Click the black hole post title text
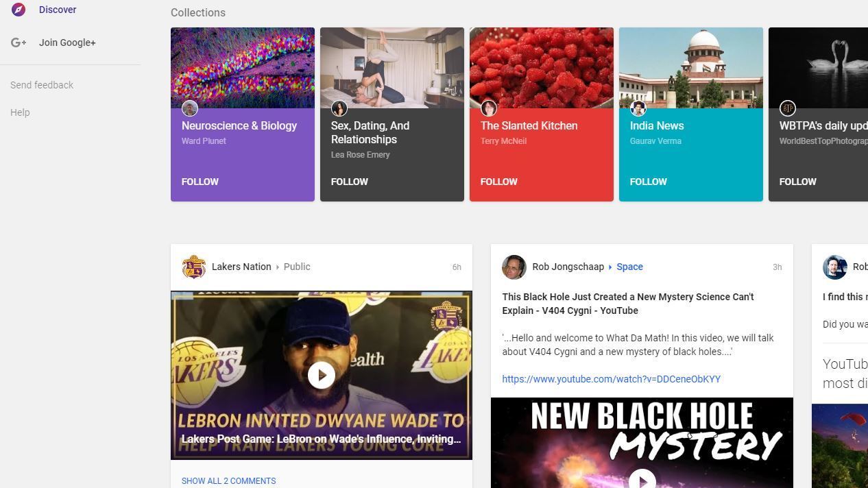The width and height of the screenshot is (868, 488). tap(628, 304)
